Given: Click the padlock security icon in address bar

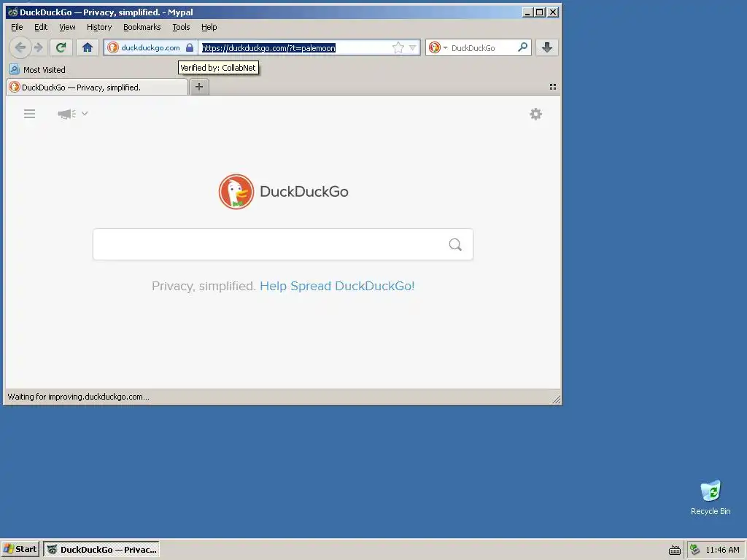Looking at the screenshot, I should 190,47.
